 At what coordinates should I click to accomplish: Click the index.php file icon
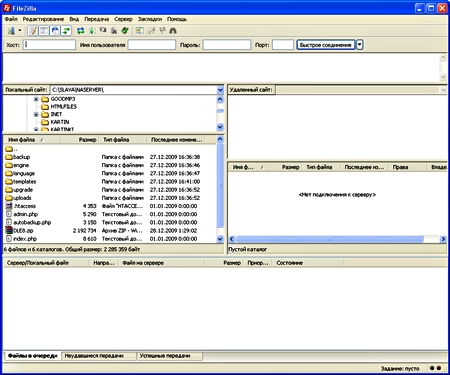9,239
